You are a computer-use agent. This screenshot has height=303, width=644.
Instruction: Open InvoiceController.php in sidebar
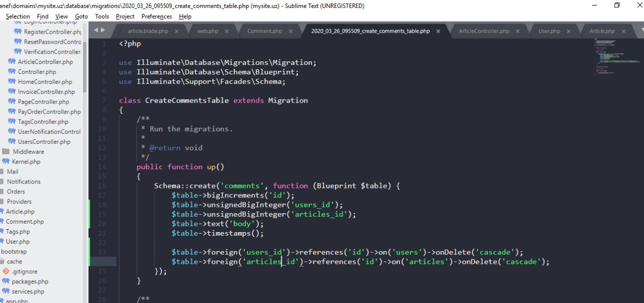(46, 92)
